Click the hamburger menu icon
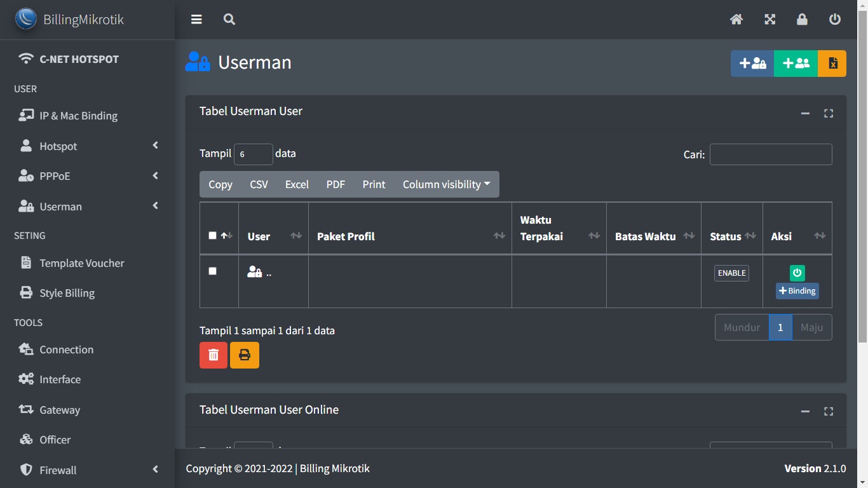This screenshot has height=488, width=868. (196, 20)
